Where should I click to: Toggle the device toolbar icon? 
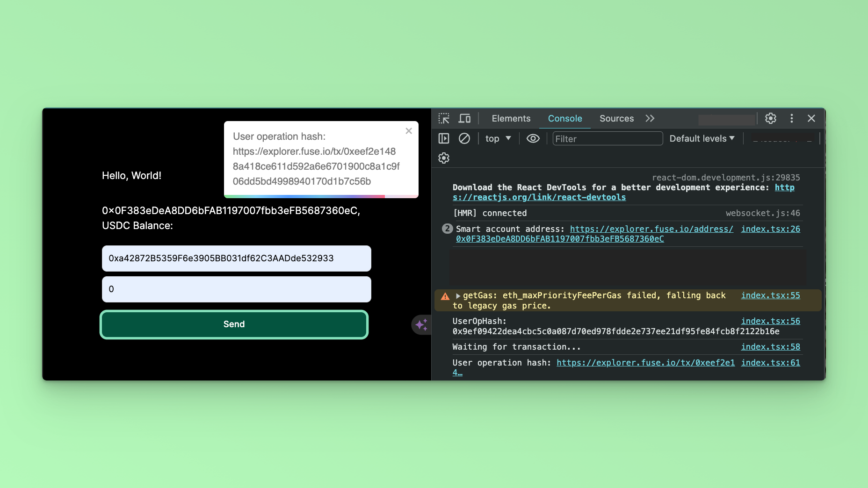(x=464, y=119)
